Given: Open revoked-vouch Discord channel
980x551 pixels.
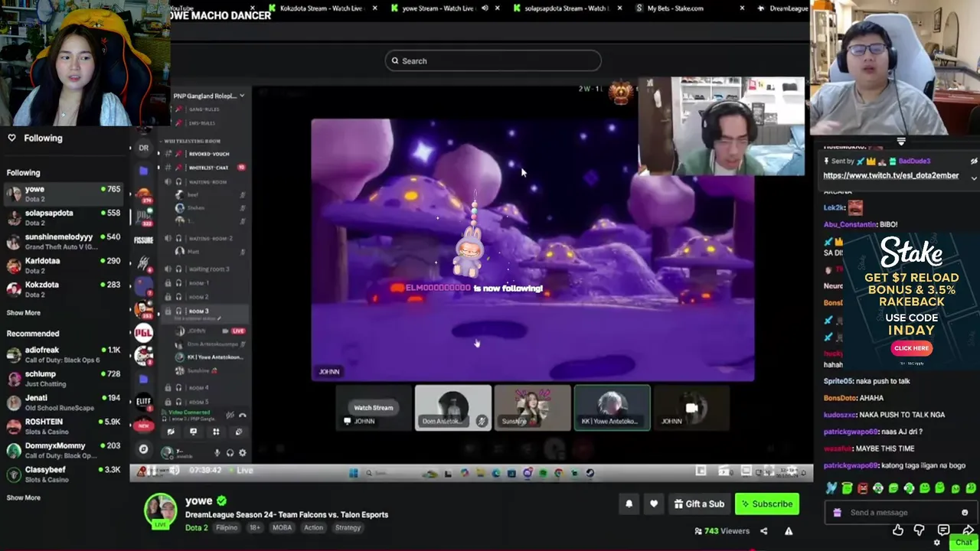Looking at the screenshot, I should [x=208, y=153].
